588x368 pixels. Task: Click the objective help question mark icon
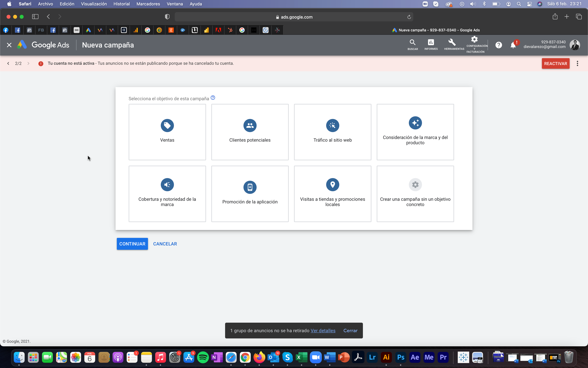[x=213, y=98]
